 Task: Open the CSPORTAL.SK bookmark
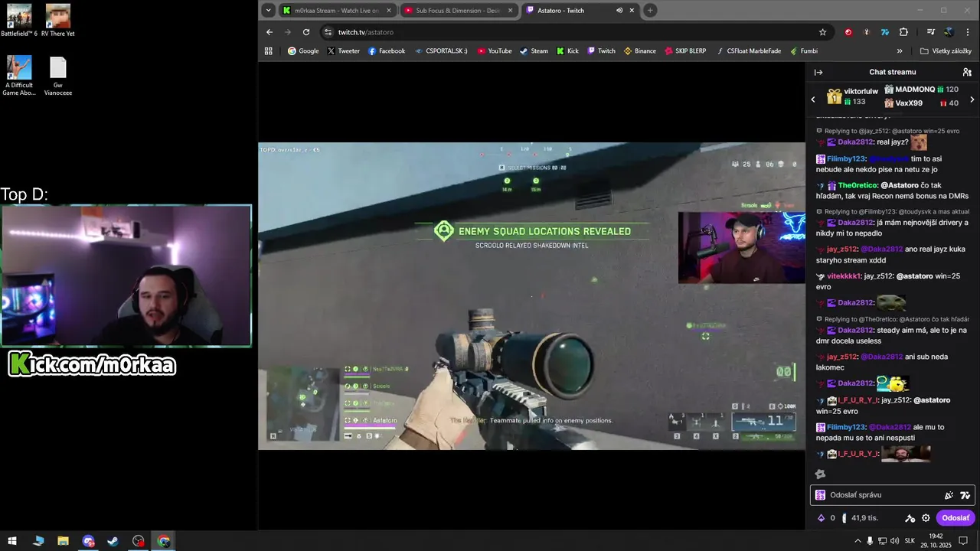pyautogui.click(x=441, y=51)
